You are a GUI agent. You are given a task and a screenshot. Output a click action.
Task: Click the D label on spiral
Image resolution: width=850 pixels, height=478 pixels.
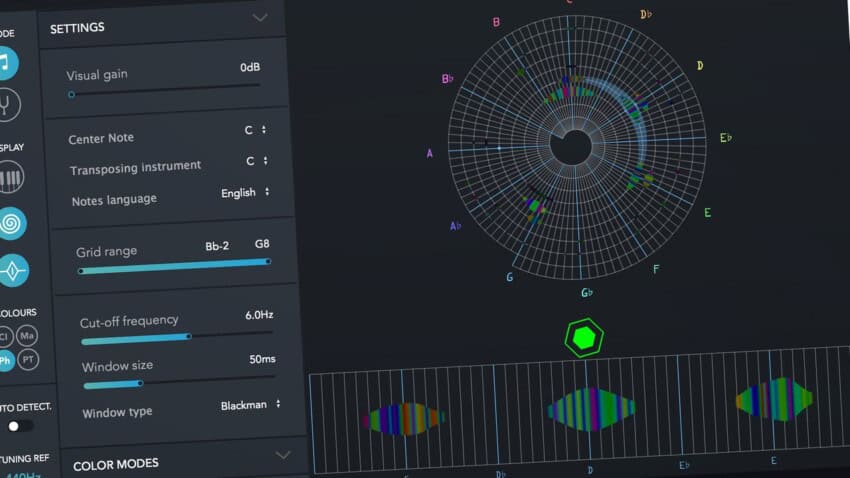coord(700,66)
